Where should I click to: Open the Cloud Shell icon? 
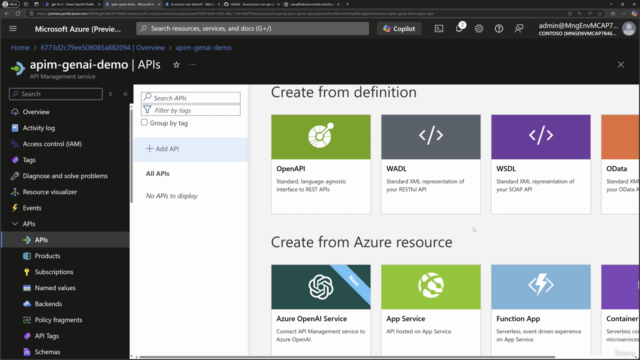(x=439, y=29)
